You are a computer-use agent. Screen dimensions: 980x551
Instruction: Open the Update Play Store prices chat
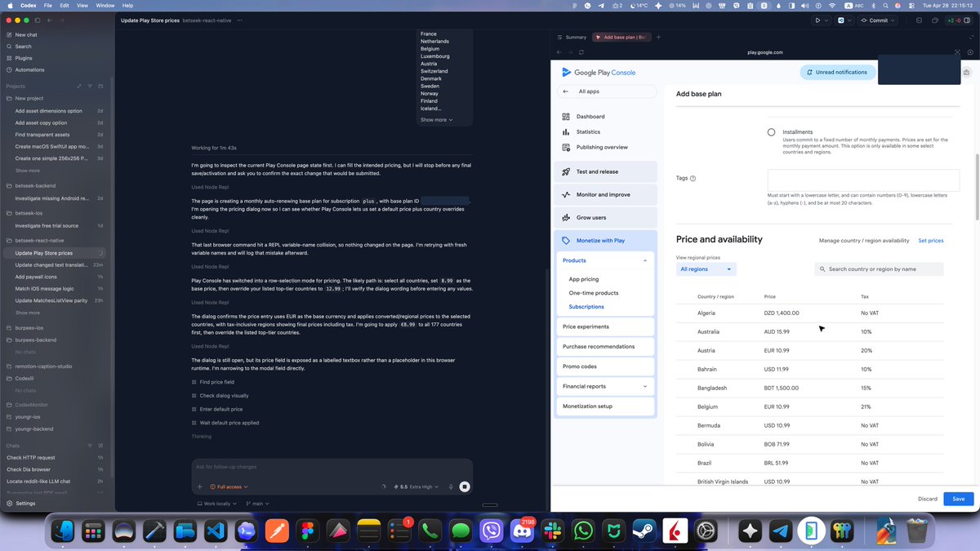coord(54,253)
